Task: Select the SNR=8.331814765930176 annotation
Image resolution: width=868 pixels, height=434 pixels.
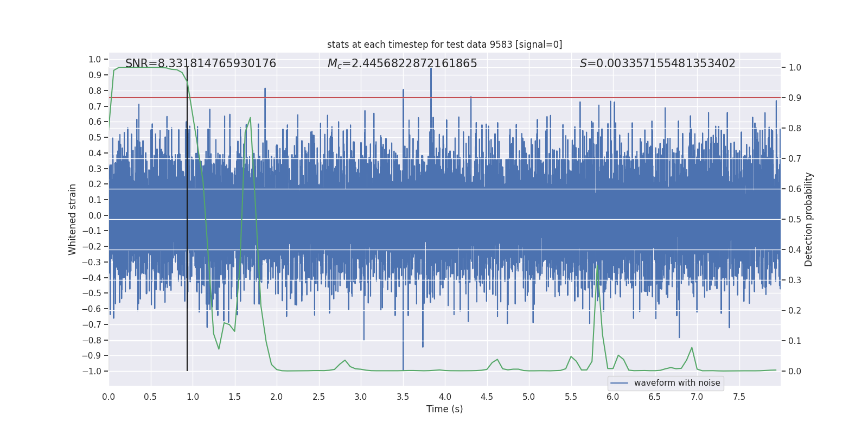Action: 201,63
